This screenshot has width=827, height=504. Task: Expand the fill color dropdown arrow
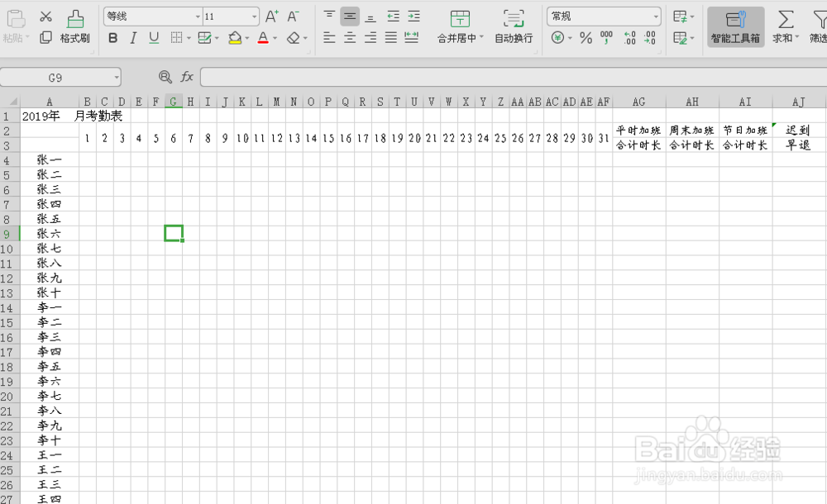(x=246, y=38)
